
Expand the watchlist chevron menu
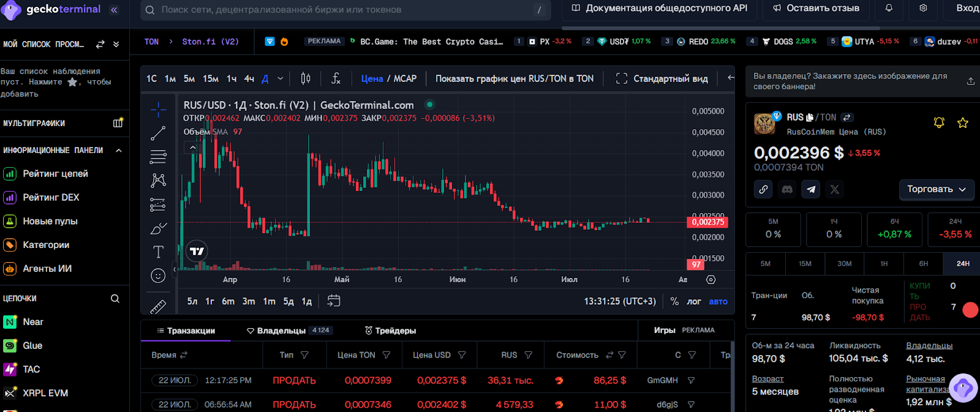[x=116, y=44]
